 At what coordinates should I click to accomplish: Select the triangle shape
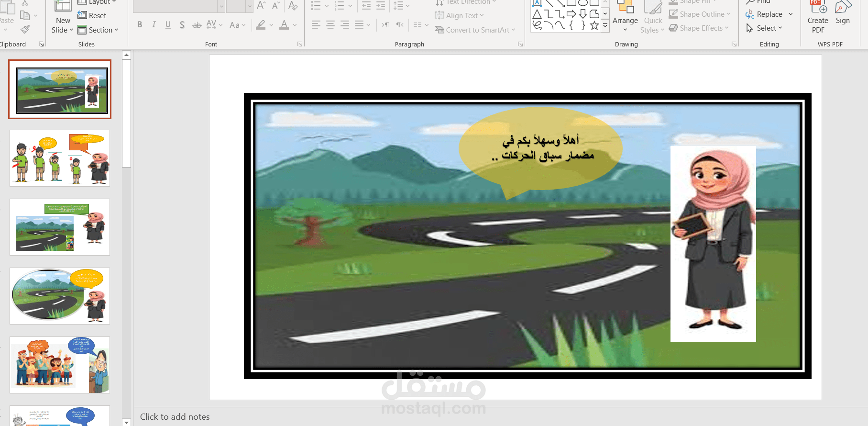pos(537,14)
